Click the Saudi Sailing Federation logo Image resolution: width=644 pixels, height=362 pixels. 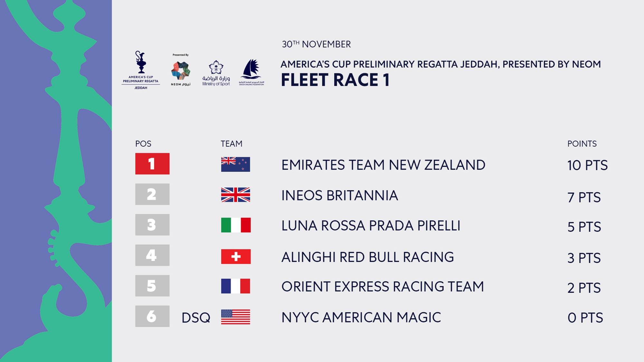[x=251, y=72]
